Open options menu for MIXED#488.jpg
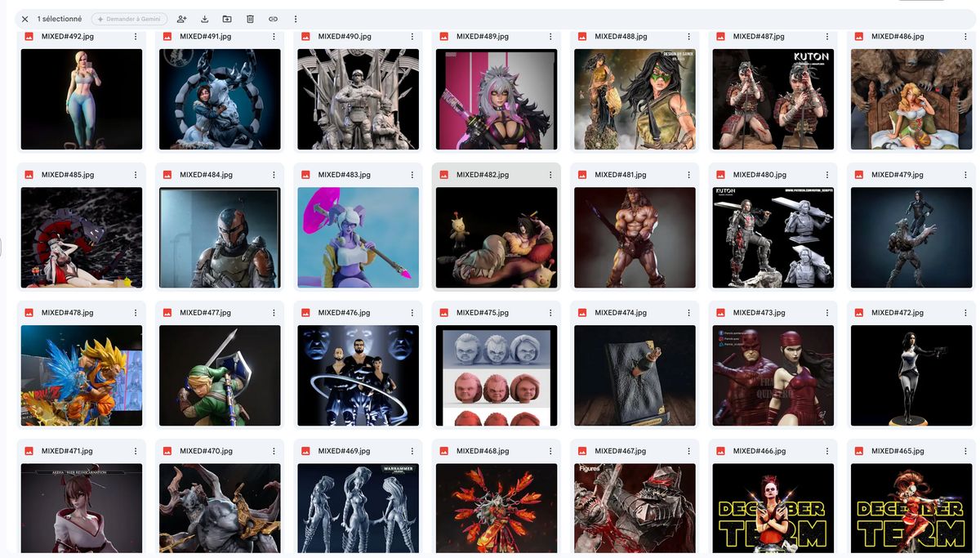Image resolution: width=980 pixels, height=558 pixels. coord(689,37)
